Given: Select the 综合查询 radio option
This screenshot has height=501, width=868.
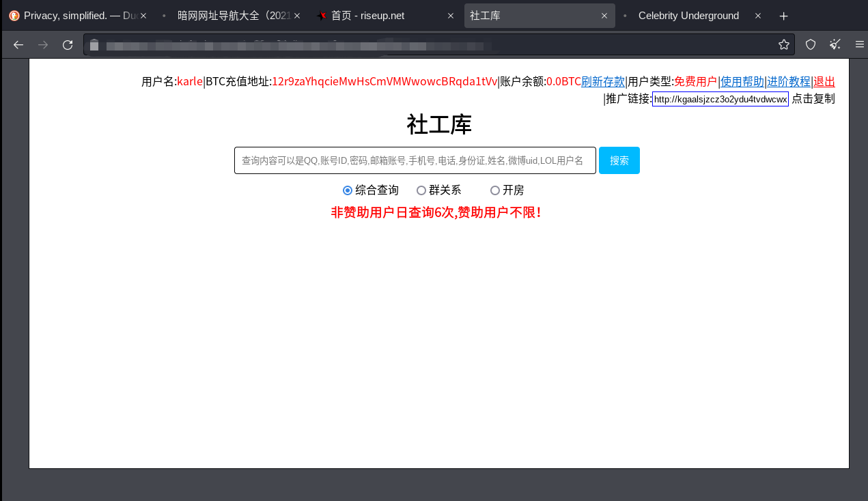Looking at the screenshot, I should pos(348,190).
